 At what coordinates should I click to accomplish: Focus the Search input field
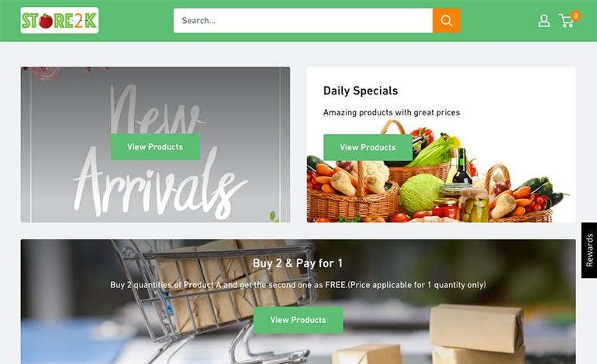point(303,21)
